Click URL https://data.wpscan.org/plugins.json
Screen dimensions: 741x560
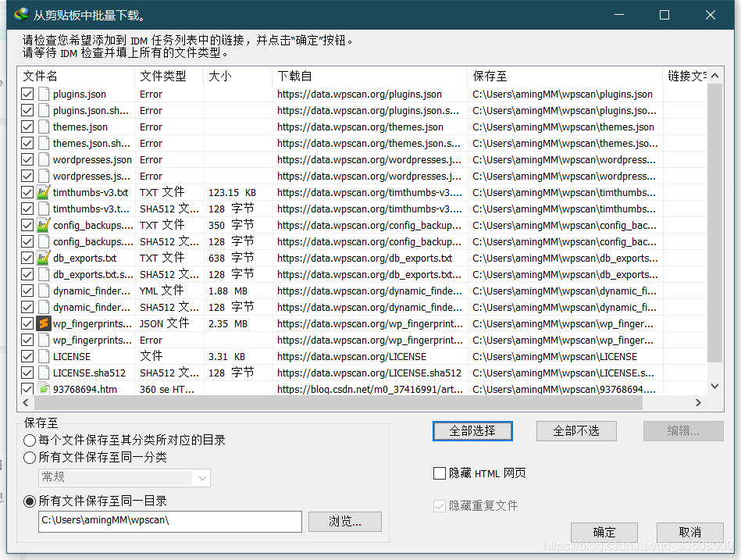(359, 94)
